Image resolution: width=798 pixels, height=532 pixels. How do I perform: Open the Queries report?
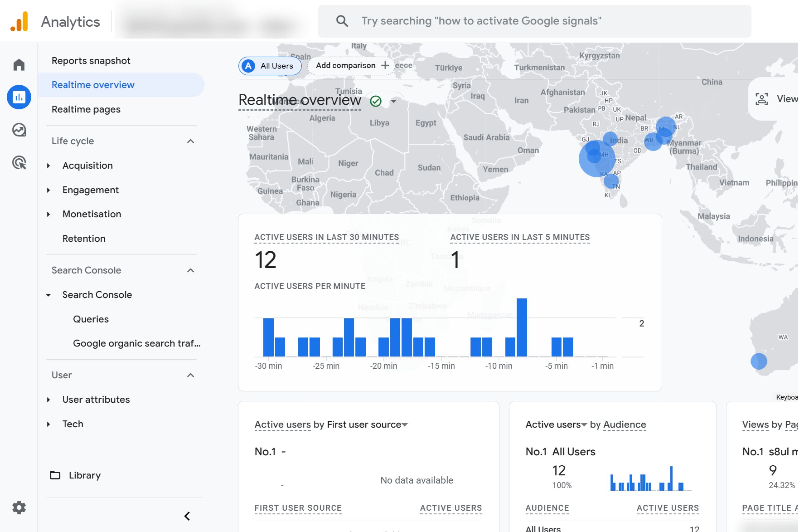(91, 319)
